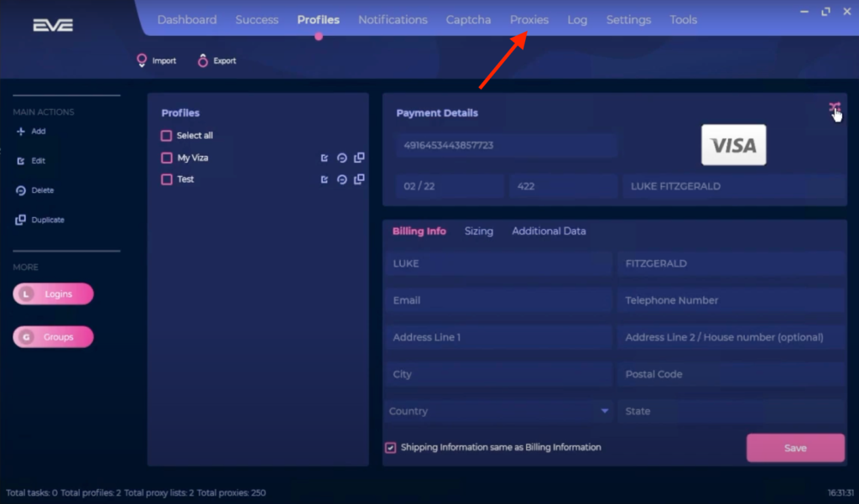Tick the Select all checkbox
Screen dimensions: 859x504
167,136
